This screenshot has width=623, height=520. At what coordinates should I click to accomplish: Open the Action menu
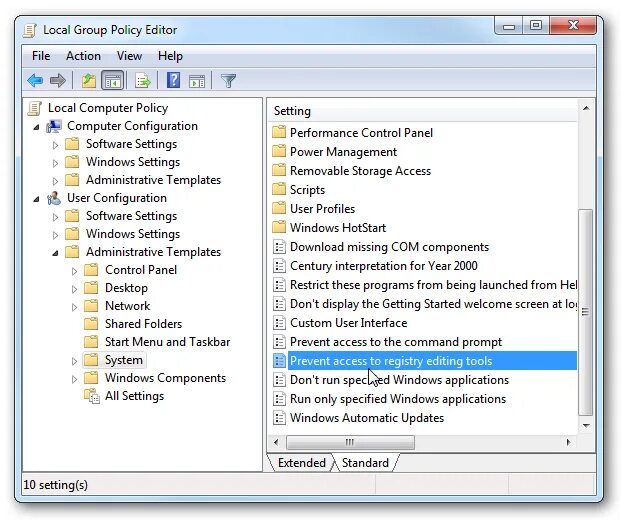(83, 56)
